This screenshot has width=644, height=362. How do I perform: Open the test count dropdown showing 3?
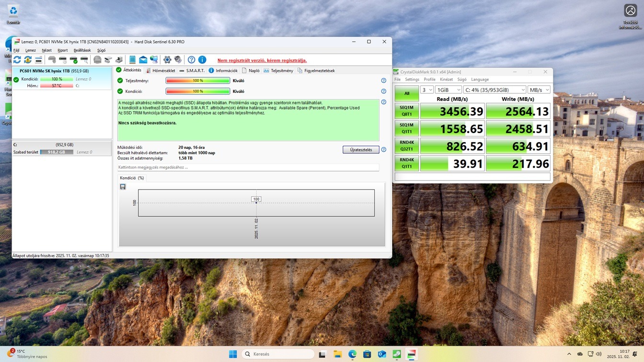point(427,90)
